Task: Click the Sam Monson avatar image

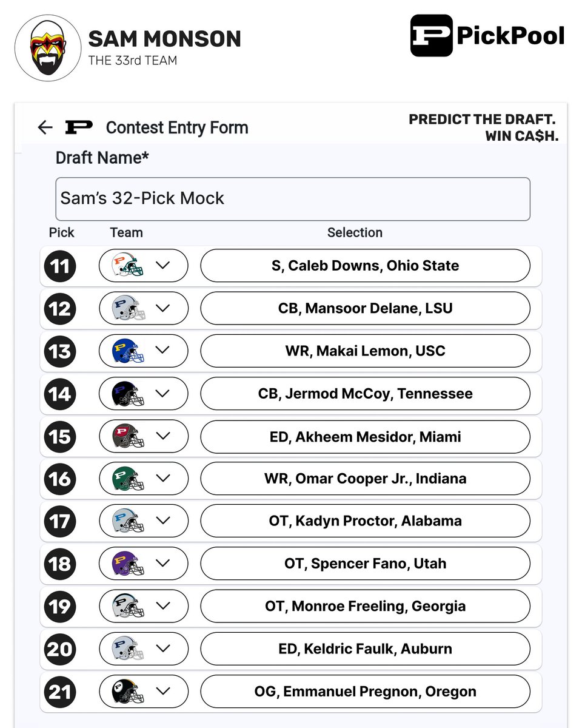Action: pyautogui.click(x=48, y=48)
